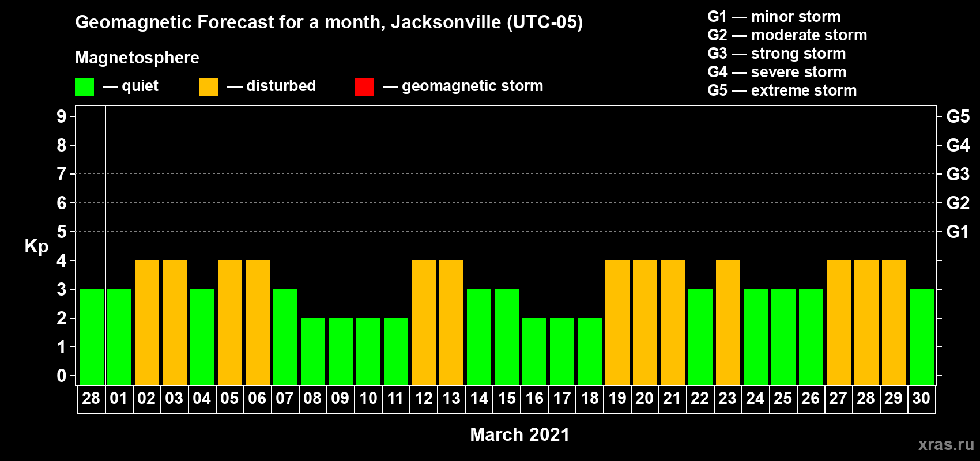This screenshot has height=461, width=980.
Task: Click "G2 — moderate storm" in the legend
Action: pyautogui.click(x=787, y=35)
